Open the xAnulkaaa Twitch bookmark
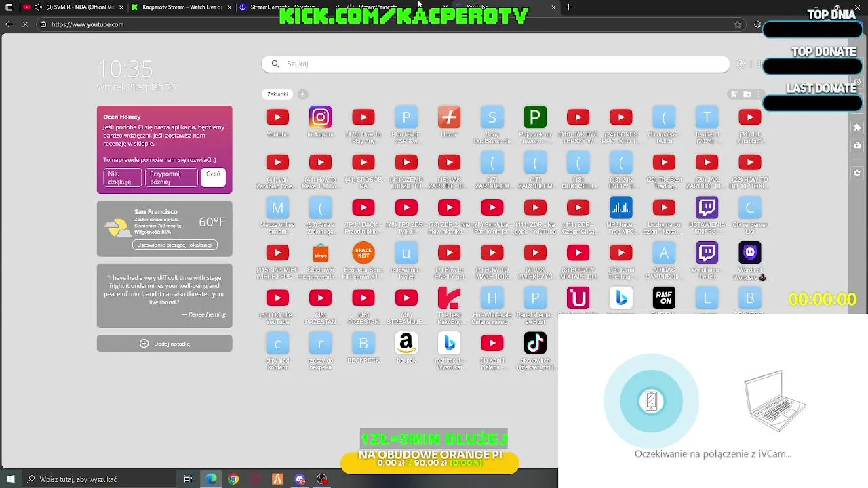Image resolution: width=868 pixels, height=488 pixels. (x=707, y=253)
